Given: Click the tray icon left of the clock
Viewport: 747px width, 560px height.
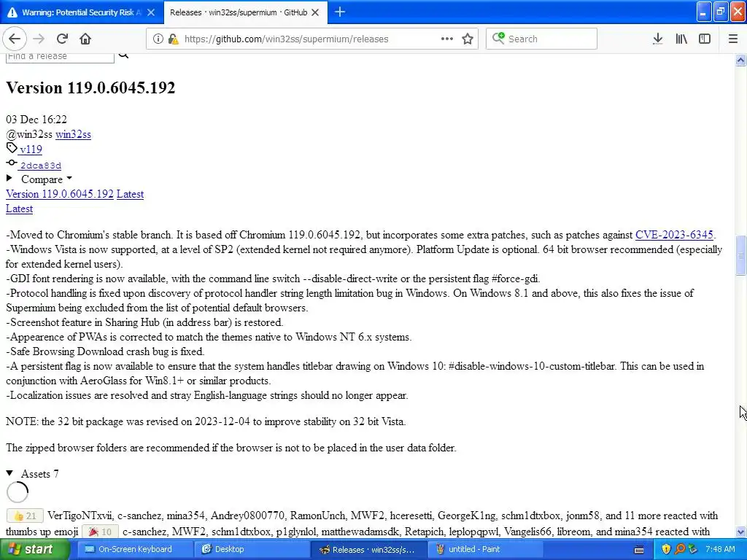Looking at the screenshot, I should (x=693, y=549).
